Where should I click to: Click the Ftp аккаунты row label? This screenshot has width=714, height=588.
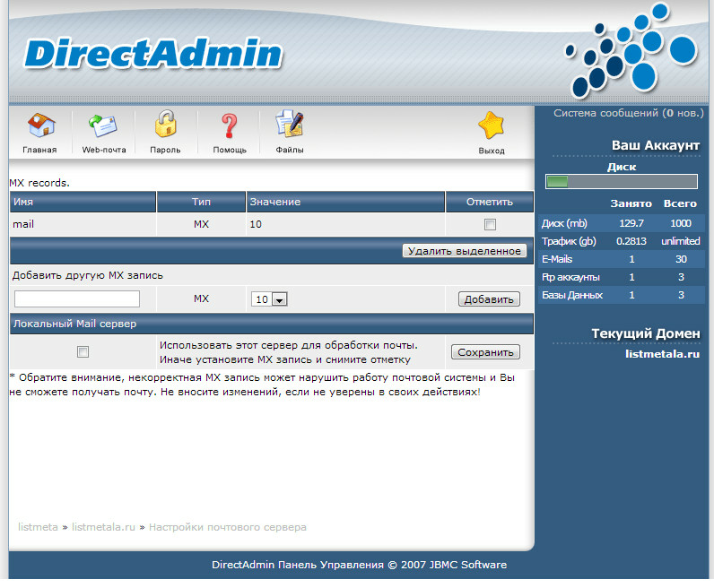click(x=570, y=277)
